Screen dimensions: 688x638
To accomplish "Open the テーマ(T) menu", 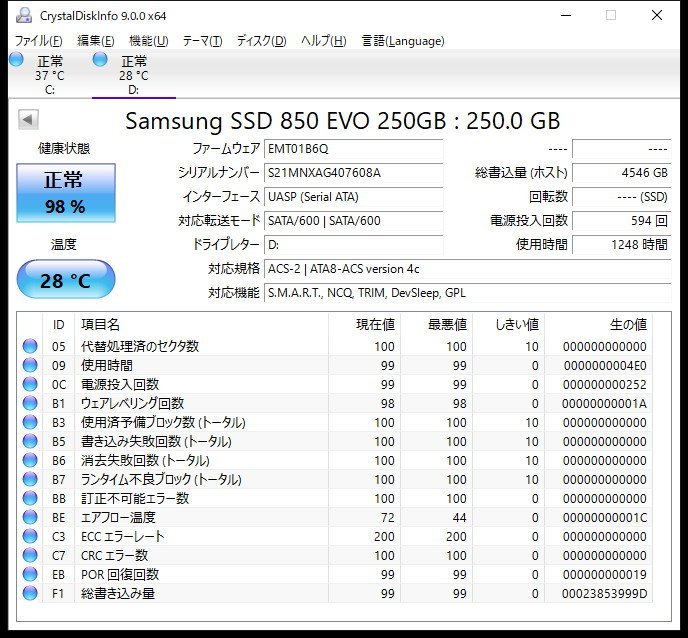I will point(202,41).
